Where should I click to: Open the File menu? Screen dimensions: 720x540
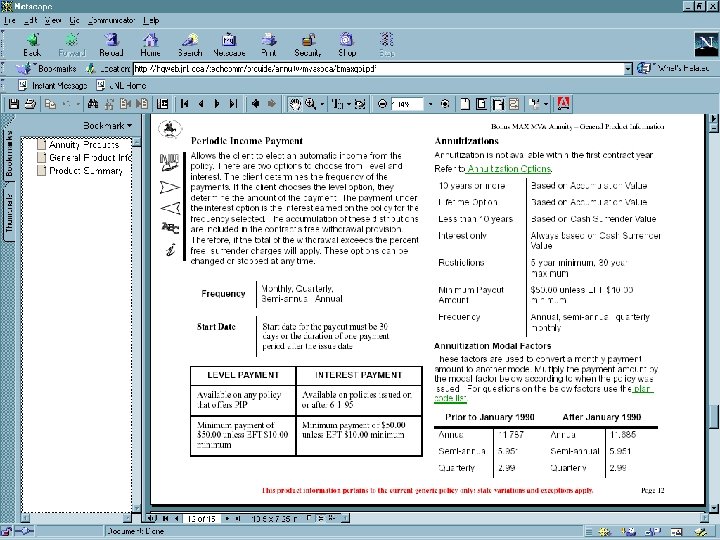tap(9, 20)
